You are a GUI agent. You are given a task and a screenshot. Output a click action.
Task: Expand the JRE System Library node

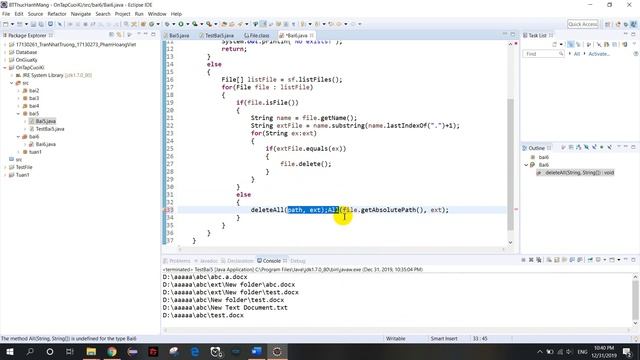coord(11,76)
